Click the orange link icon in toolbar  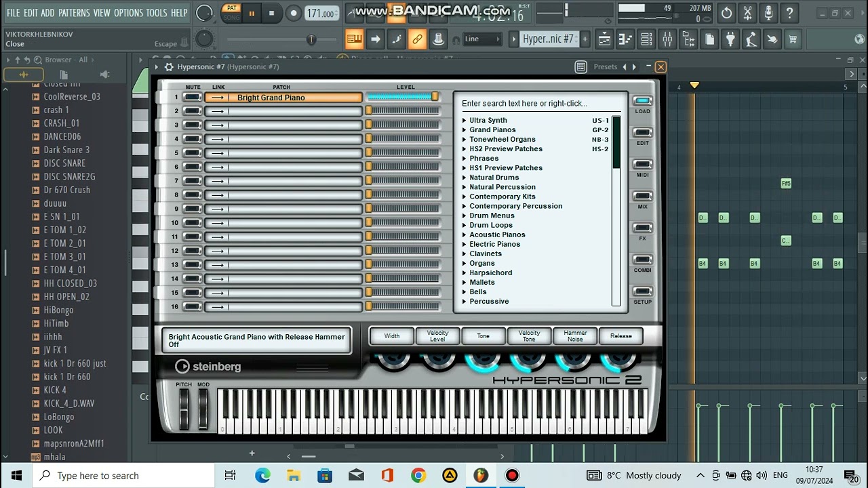pyautogui.click(x=417, y=39)
